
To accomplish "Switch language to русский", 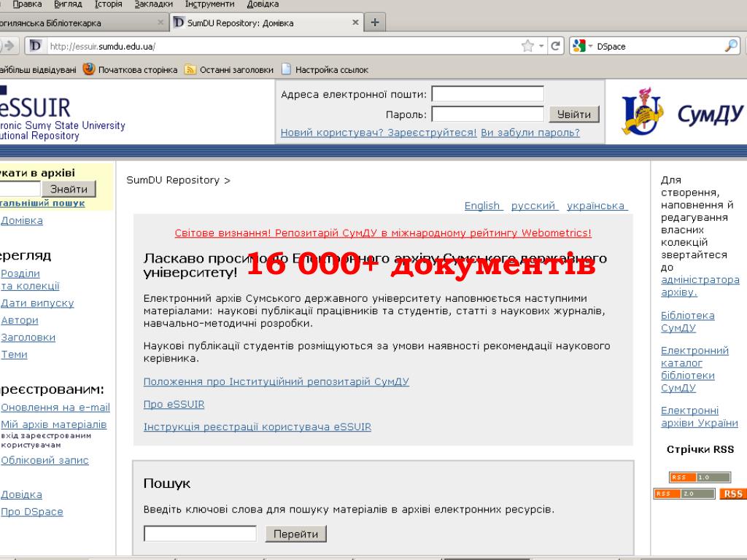I will pos(533,206).
